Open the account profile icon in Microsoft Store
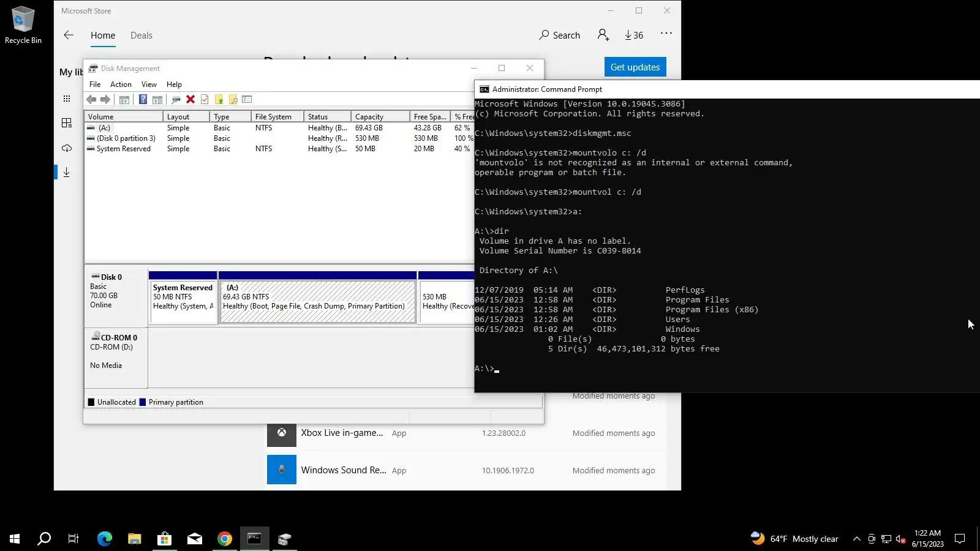This screenshot has width=980, height=551. tap(603, 35)
